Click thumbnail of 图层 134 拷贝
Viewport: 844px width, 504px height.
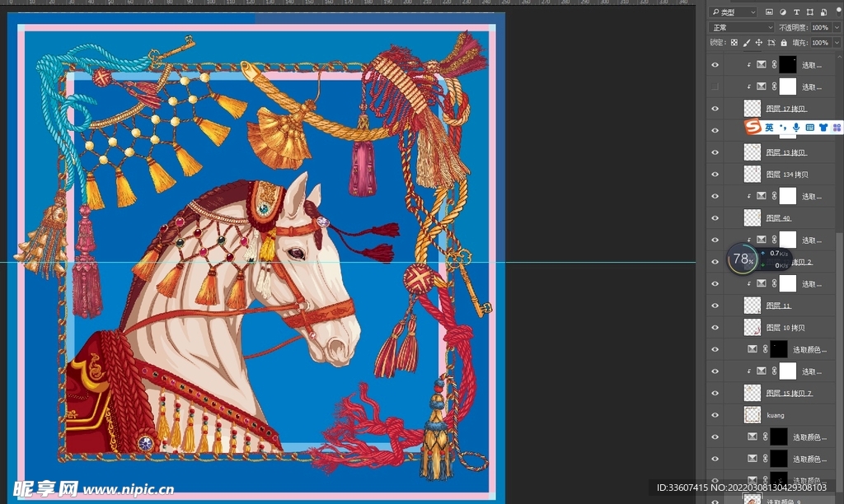coord(752,175)
